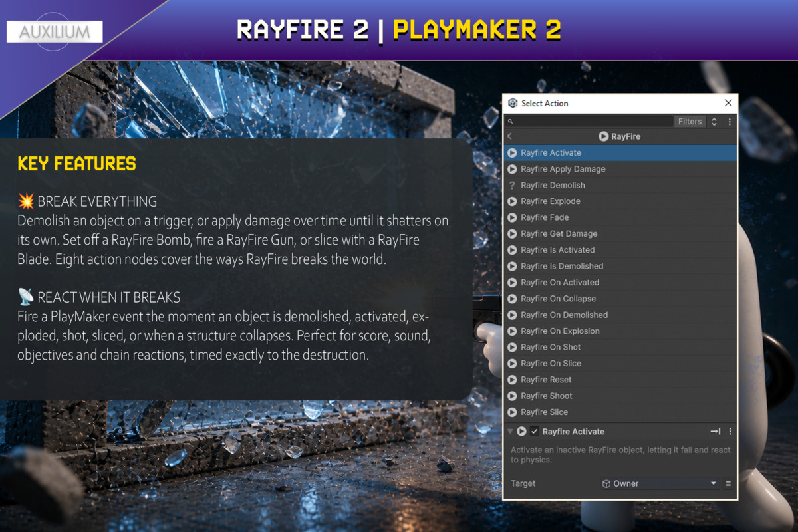This screenshot has height=532, width=798.
Task: Click the play icon beside Rayfire Apply Damage
Action: (512, 169)
